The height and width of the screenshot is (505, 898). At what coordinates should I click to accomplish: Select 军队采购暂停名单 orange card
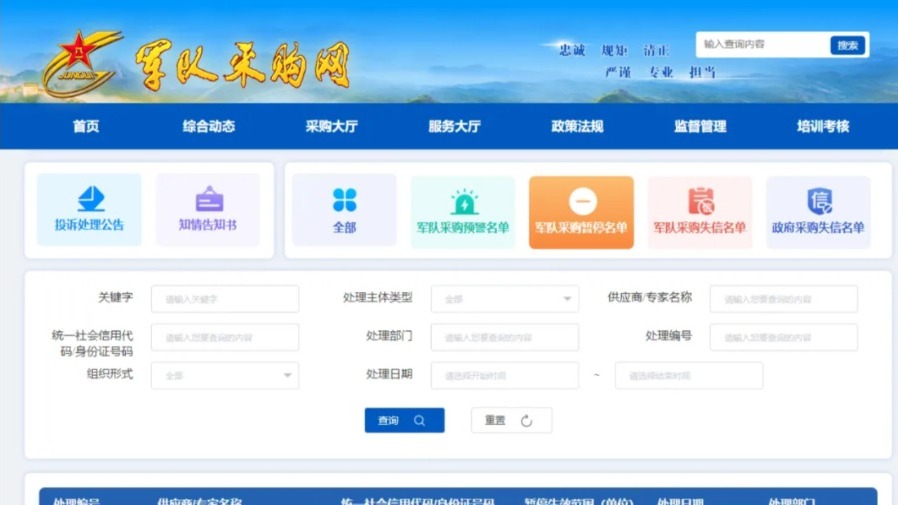[x=581, y=212]
